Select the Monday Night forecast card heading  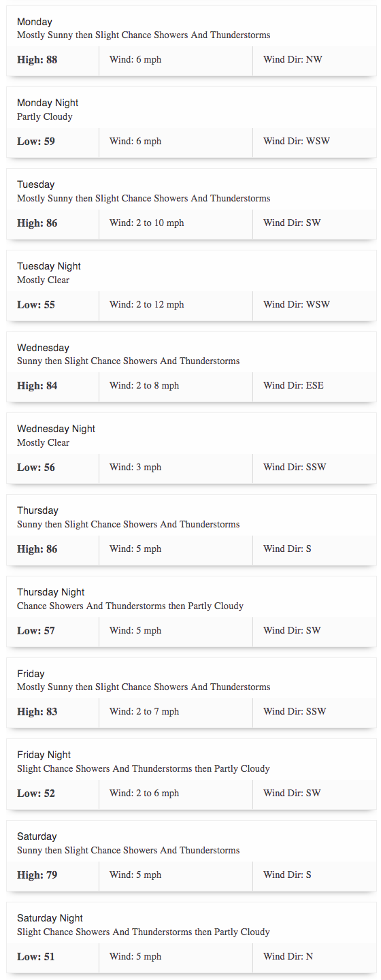click(x=48, y=103)
